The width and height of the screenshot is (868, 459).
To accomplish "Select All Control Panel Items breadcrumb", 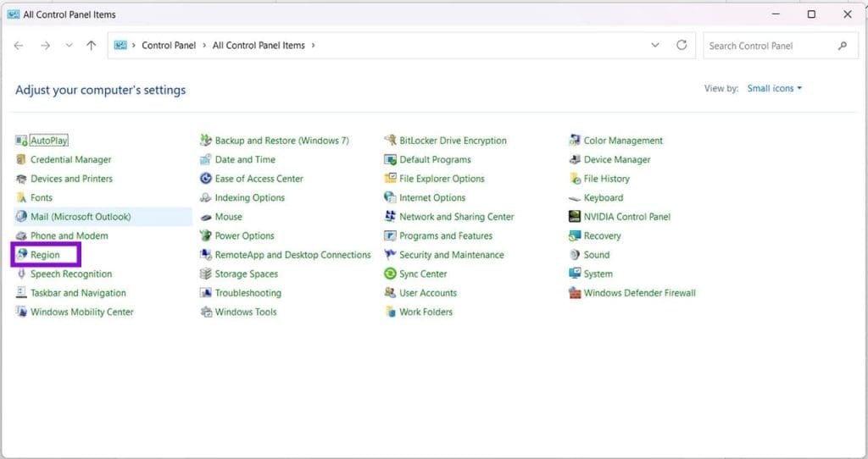I will 259,46.
